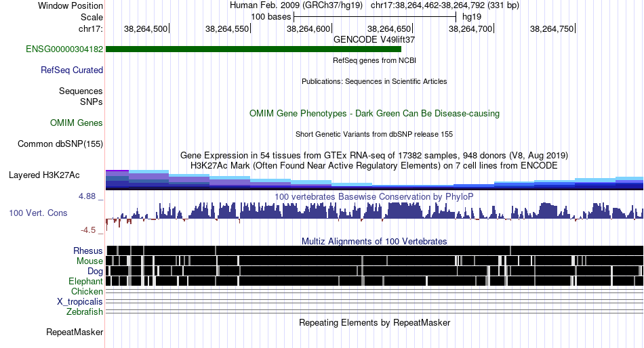
Task: Click the 4.88 upper axis value
Action: [87, 196]
